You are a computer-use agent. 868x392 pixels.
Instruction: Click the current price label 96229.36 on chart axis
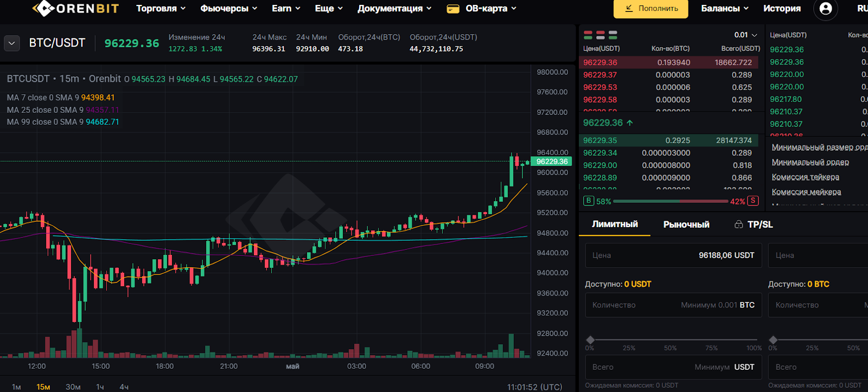(x=552, y=162)
